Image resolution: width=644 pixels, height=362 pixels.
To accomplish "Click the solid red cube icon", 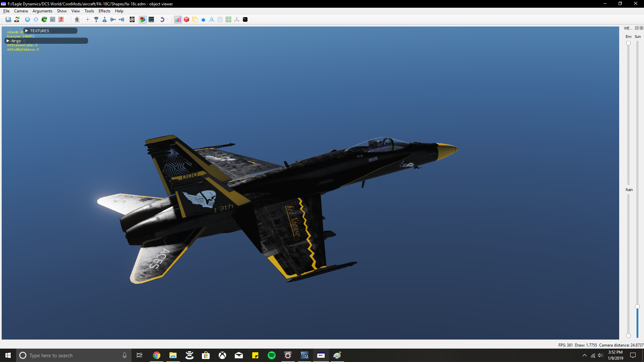I will click(x=186, y=19).
